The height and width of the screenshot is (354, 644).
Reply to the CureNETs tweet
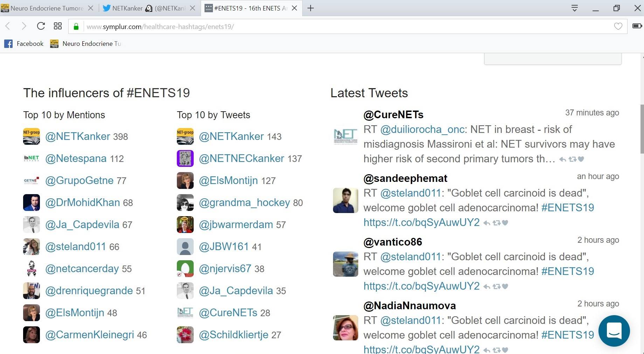point(562,160)
